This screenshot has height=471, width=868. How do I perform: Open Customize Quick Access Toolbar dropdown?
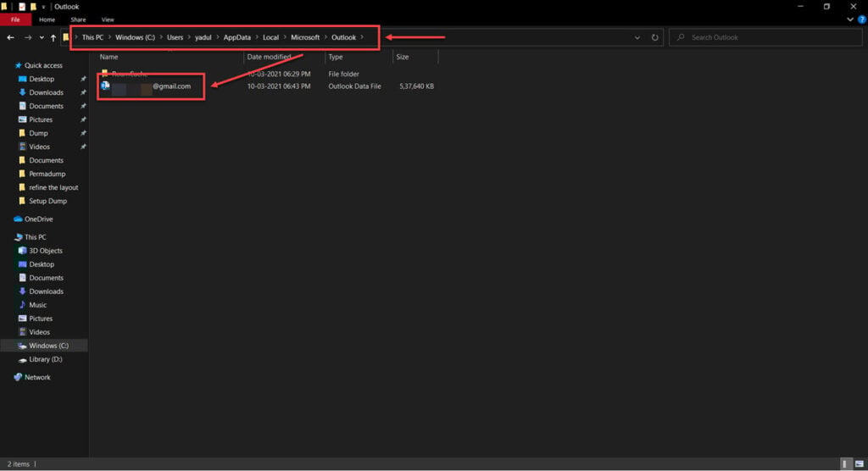43,7
